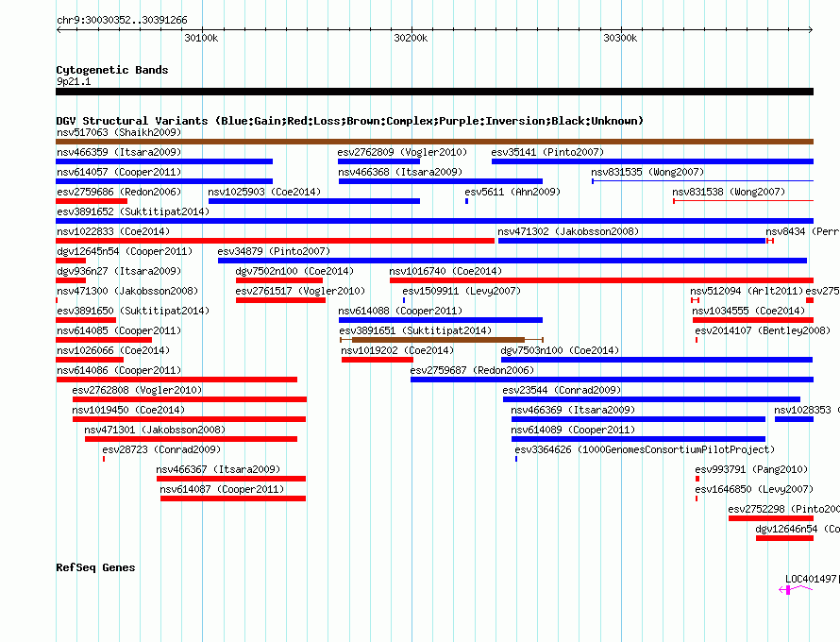
Task: Click nsv1019202 (Coe2014) label
Action: pos(397,350)
